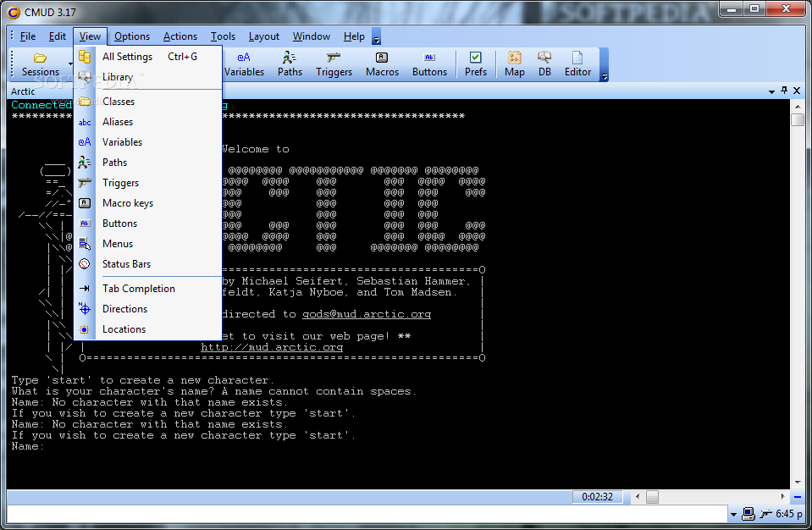Click vertical scrollbar up arrow
The height and width of the screenshot is (530, 812).
(x=798, y=106)
